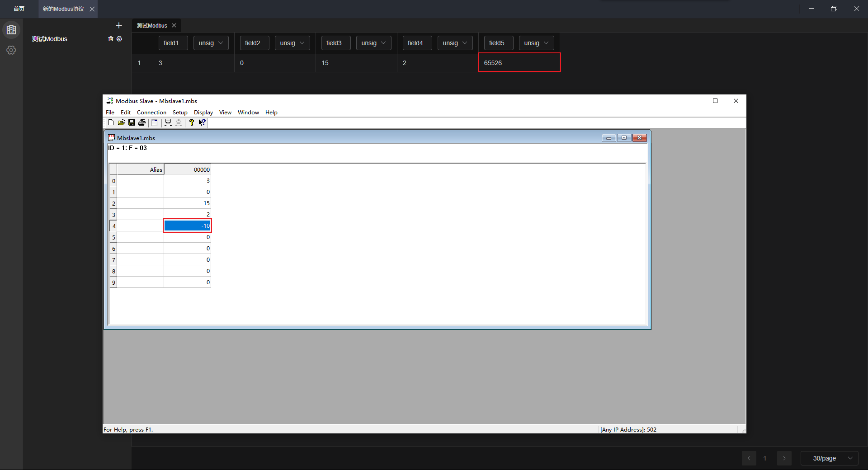Image resolution: width=868 pixels, height=470 pixels.
Task: Open field4 type dropdown
Action: (x=455, y=43)
